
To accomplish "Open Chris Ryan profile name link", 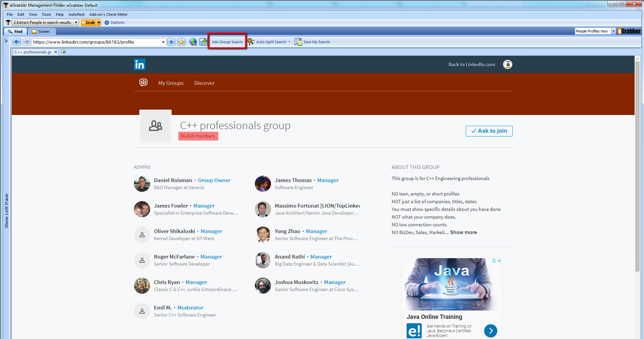I will 167,282.
